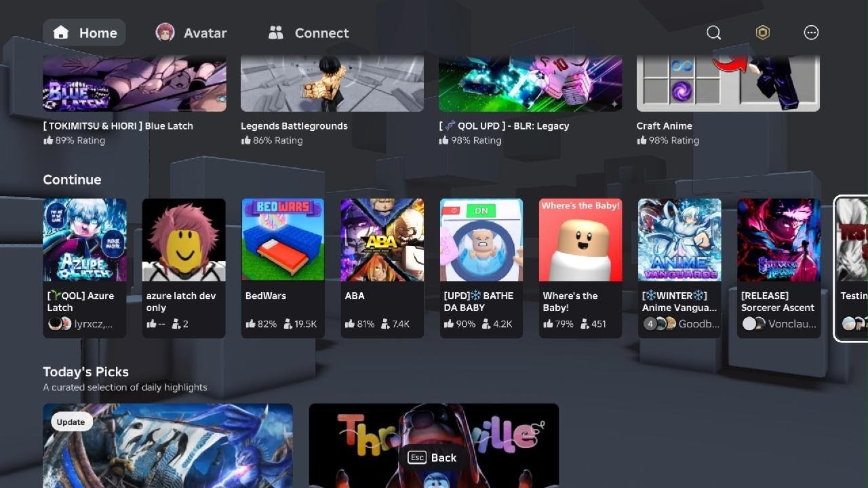
Task: Click the 'BedWars' card title
Action: [x=266, y=296]
